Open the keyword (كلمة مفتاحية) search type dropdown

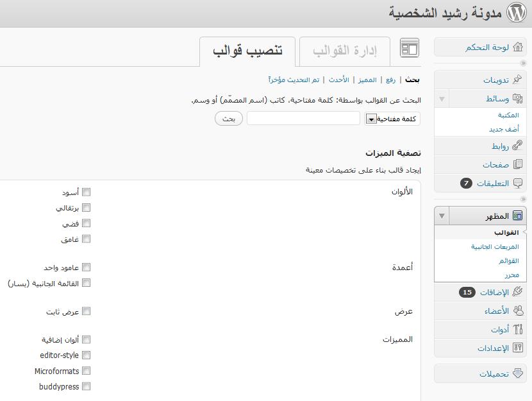click(371, 119)
